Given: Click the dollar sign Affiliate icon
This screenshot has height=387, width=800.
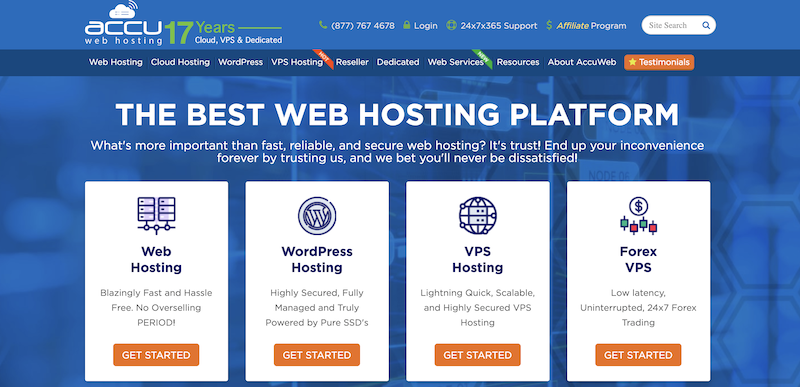Looking at the screenshot, I should (x=549, y=25).
